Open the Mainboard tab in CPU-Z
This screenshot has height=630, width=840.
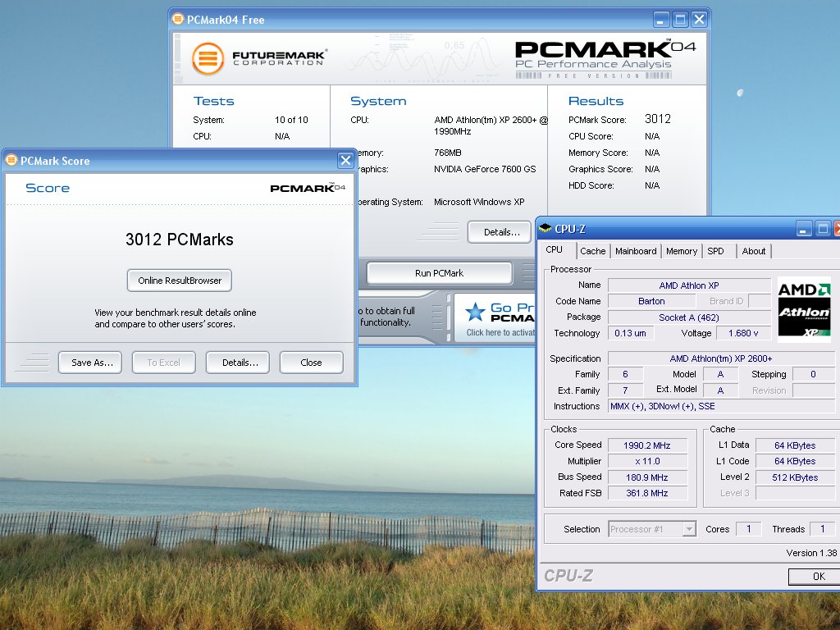(x=636, y=251)
